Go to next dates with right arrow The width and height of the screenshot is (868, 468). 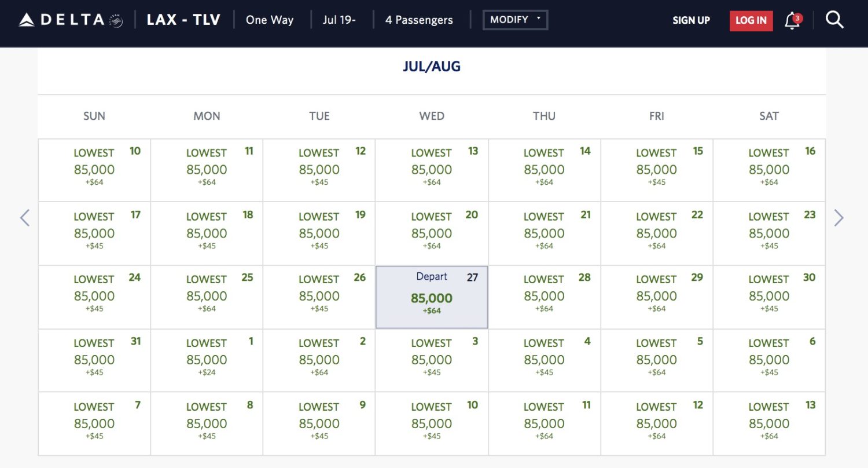pyautogui.click(x=838, y=218)
